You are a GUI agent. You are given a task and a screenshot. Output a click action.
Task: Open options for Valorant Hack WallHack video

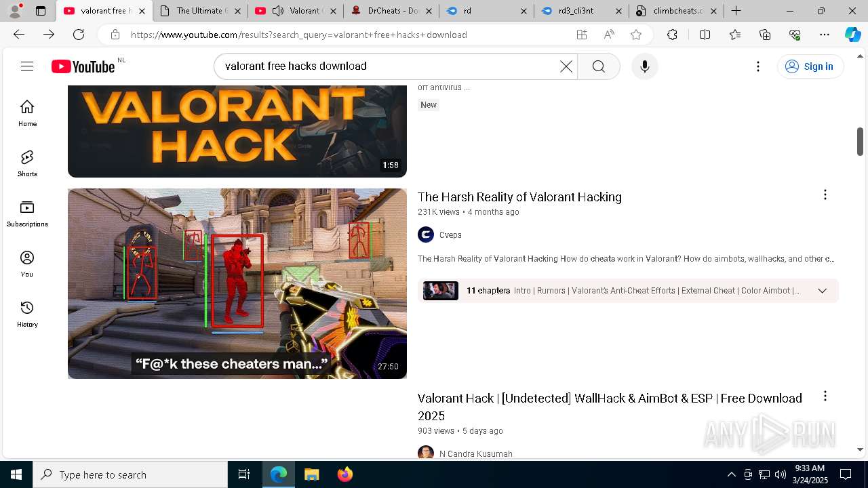[x=825, y=396]
